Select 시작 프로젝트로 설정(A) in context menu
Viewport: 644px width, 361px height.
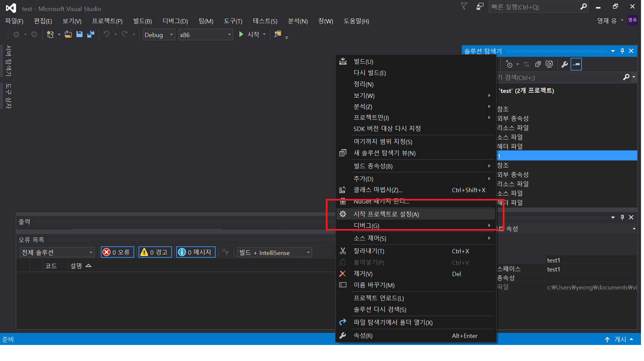[x=386, y=214]
